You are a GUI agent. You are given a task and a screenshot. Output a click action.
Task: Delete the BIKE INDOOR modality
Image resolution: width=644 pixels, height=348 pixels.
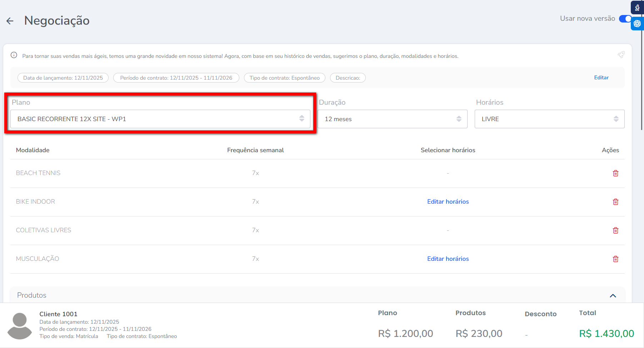[615, 202]
